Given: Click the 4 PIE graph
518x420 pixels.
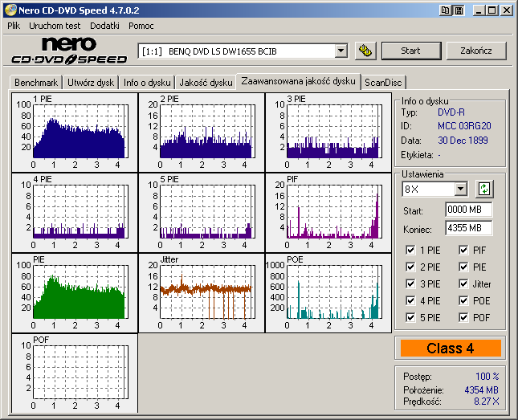Looking at the screenshot, I should pos(75,213).
